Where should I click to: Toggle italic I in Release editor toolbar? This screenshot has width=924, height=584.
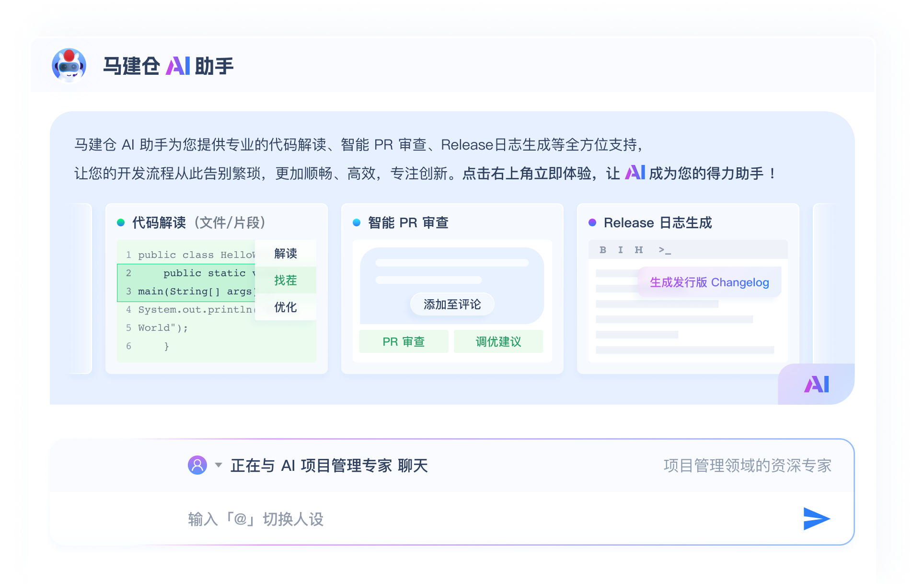[x=621, y=250]
